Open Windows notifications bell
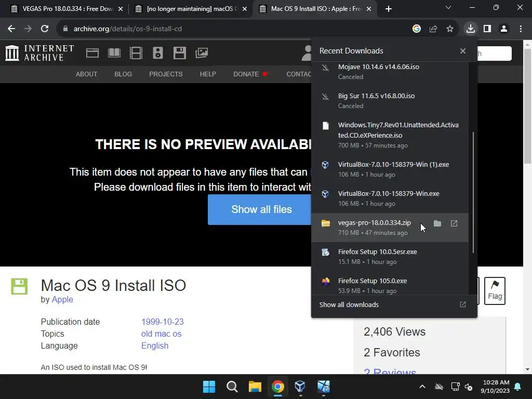The width and height of the screenshot is (532, 399). (518, 387)
